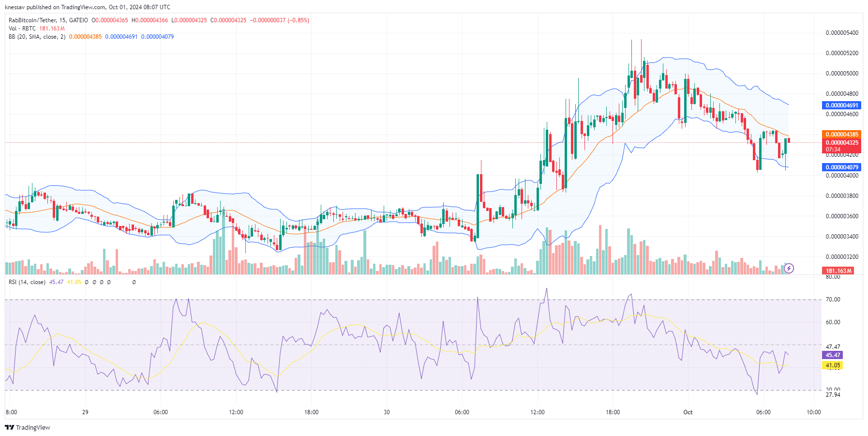Click the 'BB (20, SMA, close, 2)' indicator label
868x436 pixels.
click(37, 37)
